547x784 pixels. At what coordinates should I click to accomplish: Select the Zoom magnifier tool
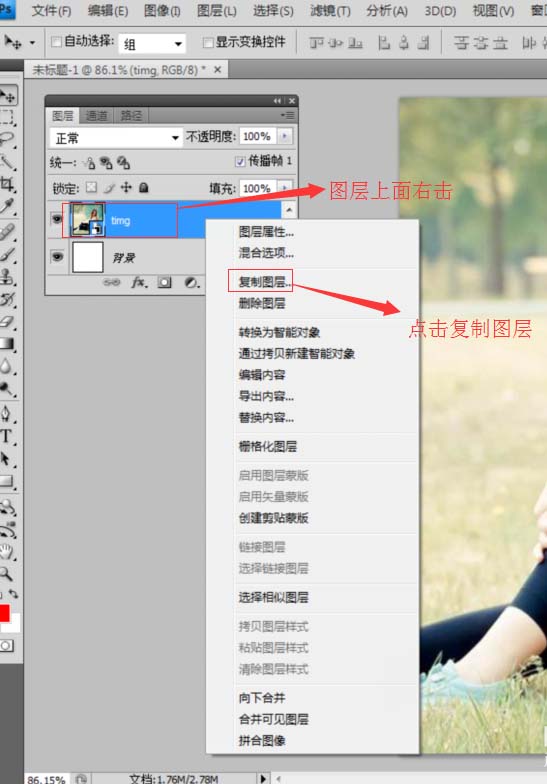tap(7, 574)
